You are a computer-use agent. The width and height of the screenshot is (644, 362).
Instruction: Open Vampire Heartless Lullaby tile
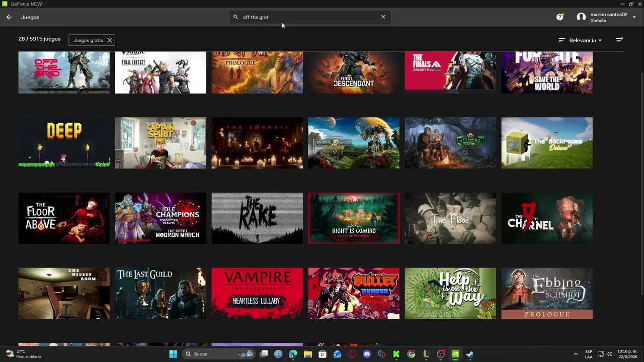[257, 294]
